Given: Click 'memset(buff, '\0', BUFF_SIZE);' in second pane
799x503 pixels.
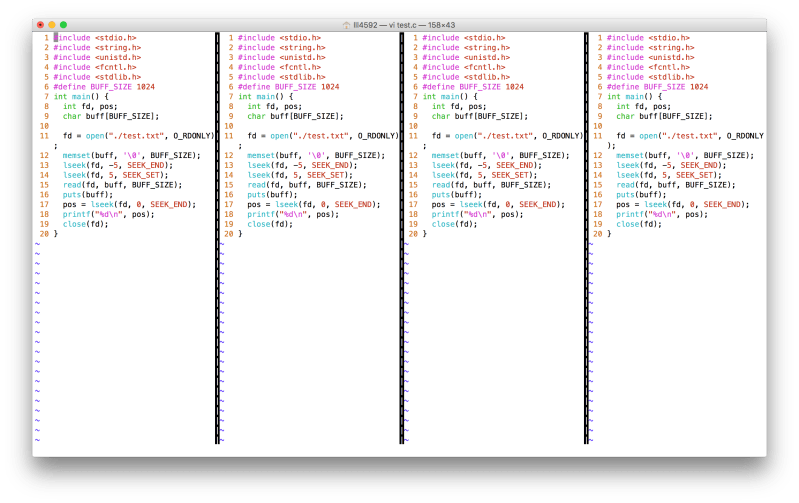Looking at the screenshot, I should [316, 155].
